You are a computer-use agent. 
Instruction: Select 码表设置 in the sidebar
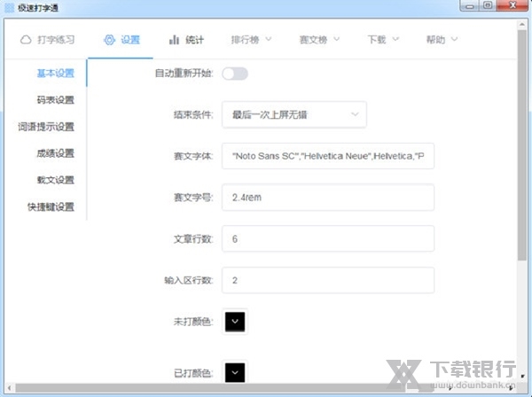55,99
